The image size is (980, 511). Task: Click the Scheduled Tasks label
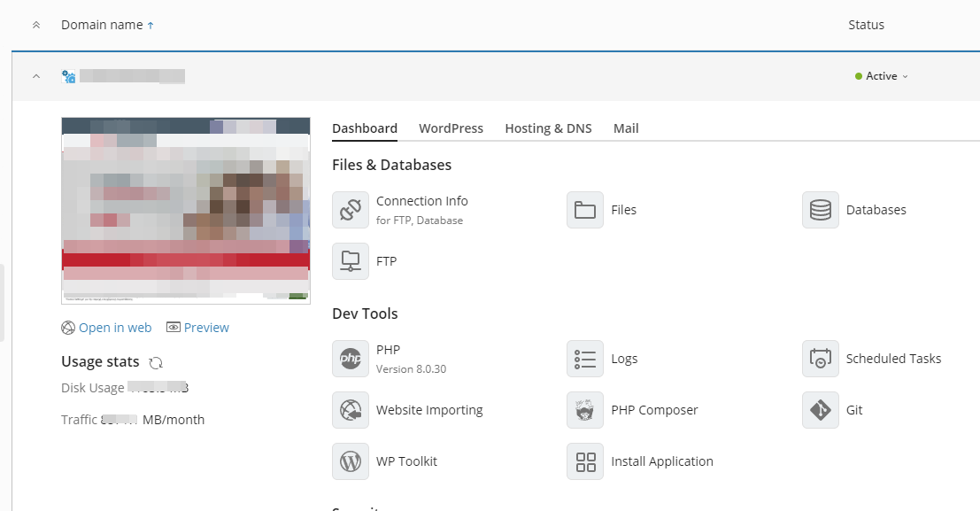[893, 359]
